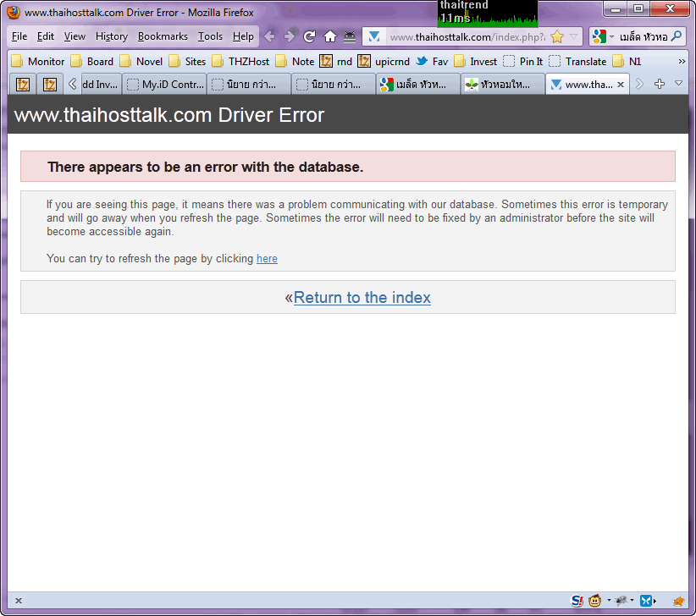Close the www.tha... tab
The height and width of the screenshot is (616, 696).
click(x=621, y=85)
